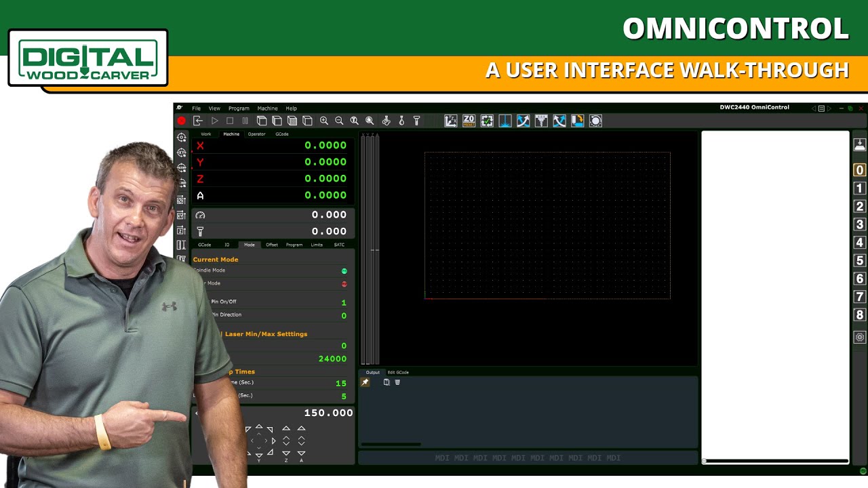The height and width of the screenshot is (488, 868).
Task: Click the exit/arrow-left door icon
Action: 198,121
